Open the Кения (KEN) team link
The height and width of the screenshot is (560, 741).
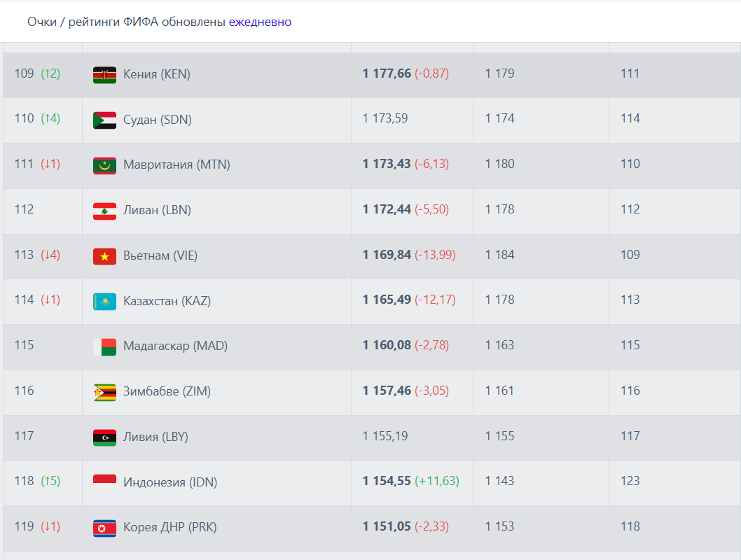click(157, 74)
